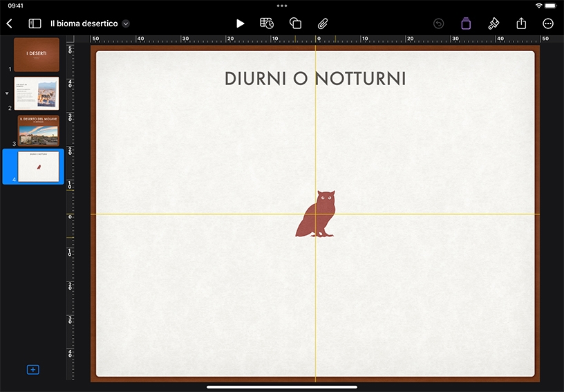Tap the back arrow to exit presentation

(10, 24)
